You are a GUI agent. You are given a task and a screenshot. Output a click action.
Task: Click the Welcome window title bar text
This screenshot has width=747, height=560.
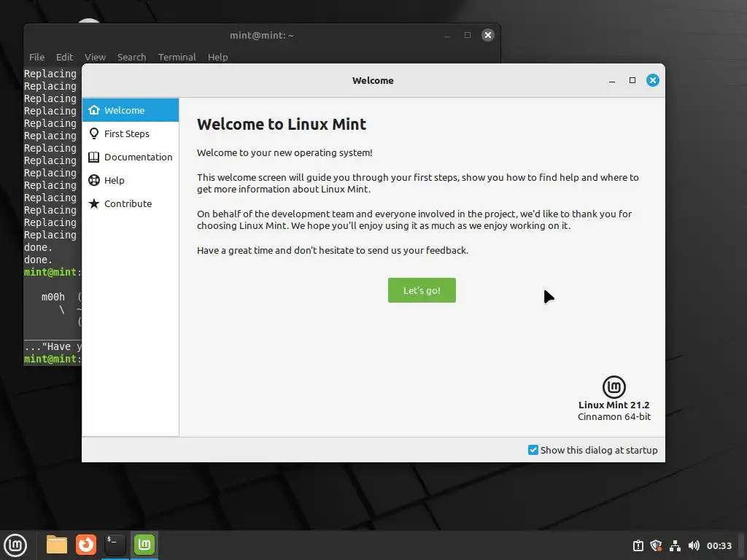[373, 80]
